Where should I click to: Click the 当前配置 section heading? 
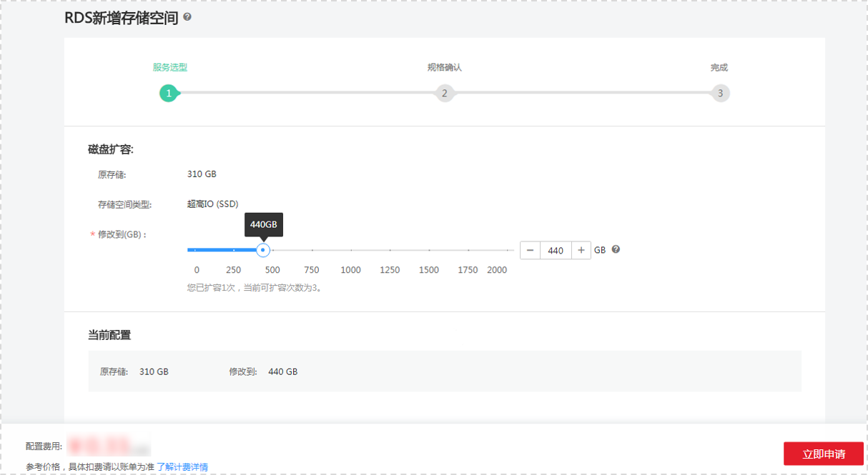point(109,335)
